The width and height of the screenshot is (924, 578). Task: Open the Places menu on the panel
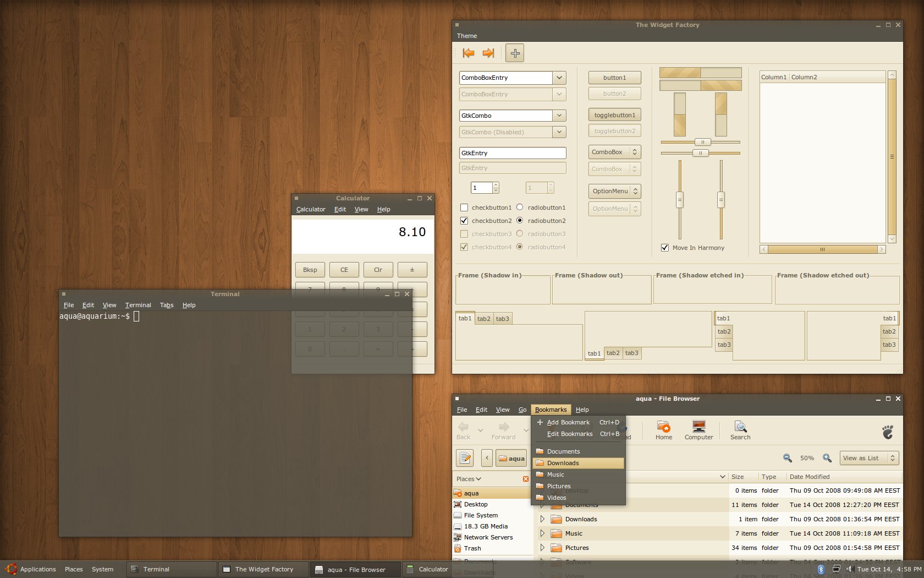pyautogui.click(x=74, y=569)
